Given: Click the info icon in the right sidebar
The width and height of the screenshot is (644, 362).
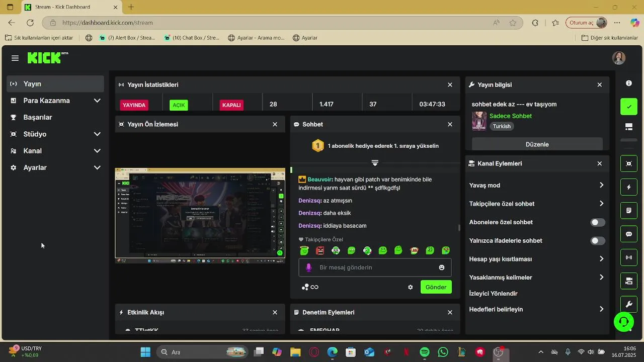Looking at the screenshot, I should tap(629, 83).
